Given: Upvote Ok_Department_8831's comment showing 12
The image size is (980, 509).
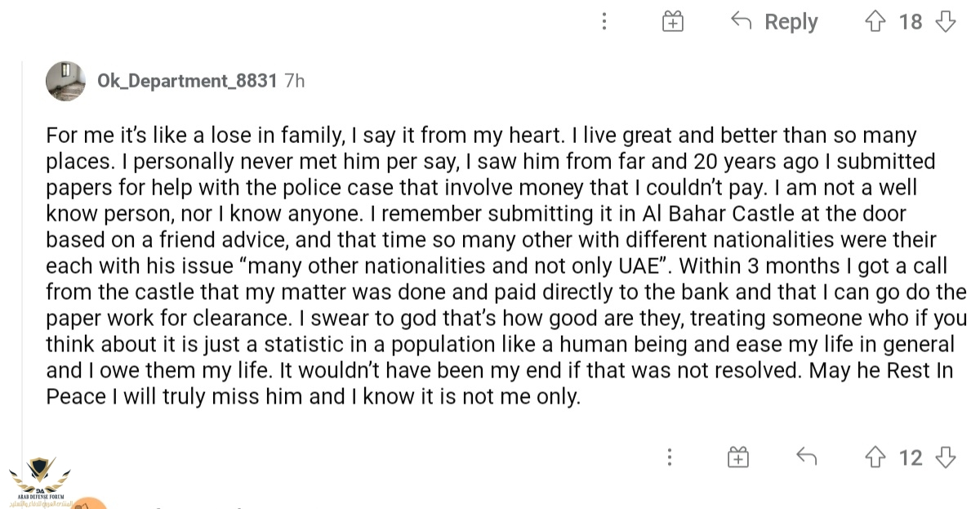Looking at the screenshot, I should point(875,457).
